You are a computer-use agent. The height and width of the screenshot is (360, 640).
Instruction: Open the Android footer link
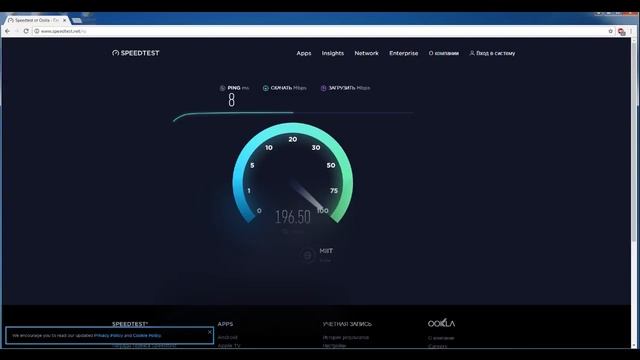point(227,338)
